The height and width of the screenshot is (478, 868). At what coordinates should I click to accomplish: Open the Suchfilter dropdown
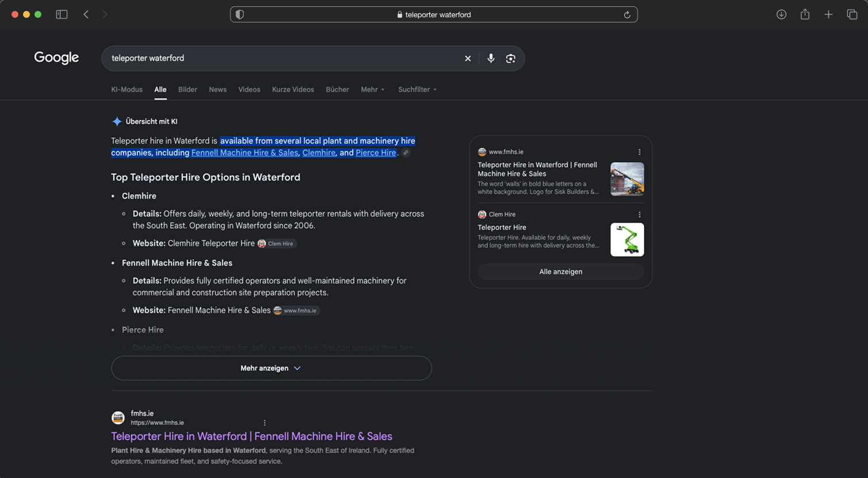417,90
